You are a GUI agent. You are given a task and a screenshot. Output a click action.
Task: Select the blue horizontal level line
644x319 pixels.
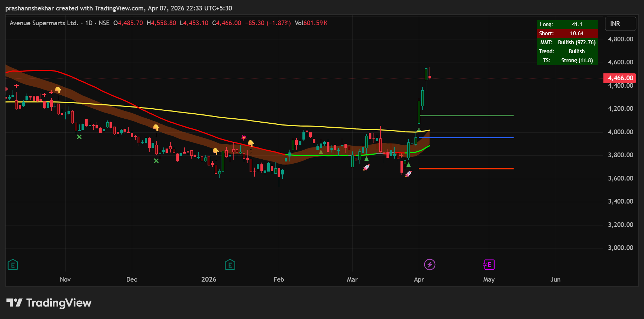coord(466,137)
